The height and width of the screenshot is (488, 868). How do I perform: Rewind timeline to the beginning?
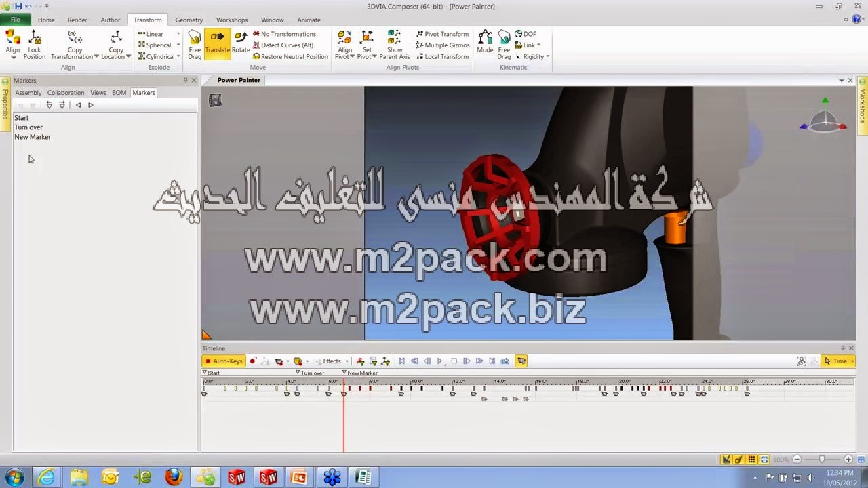point(401,361)
